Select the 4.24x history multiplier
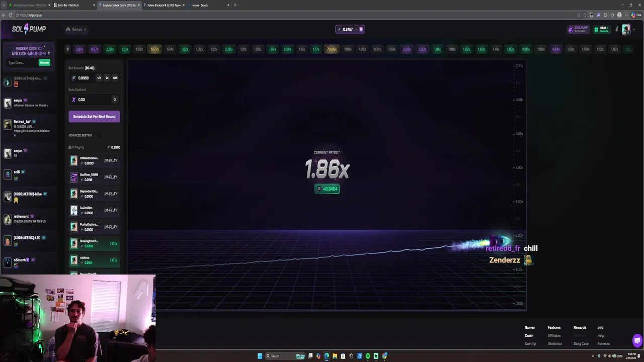 (x=555, y=49)
